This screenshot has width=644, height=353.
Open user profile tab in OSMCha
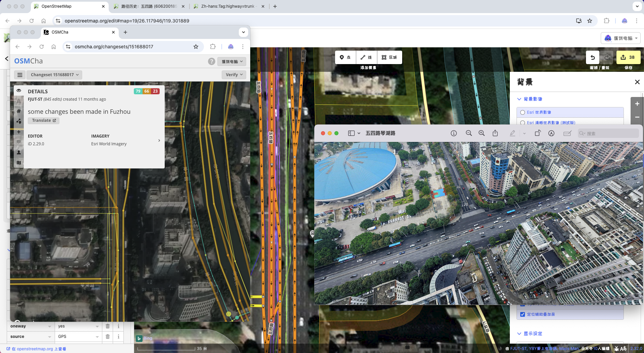19,152
